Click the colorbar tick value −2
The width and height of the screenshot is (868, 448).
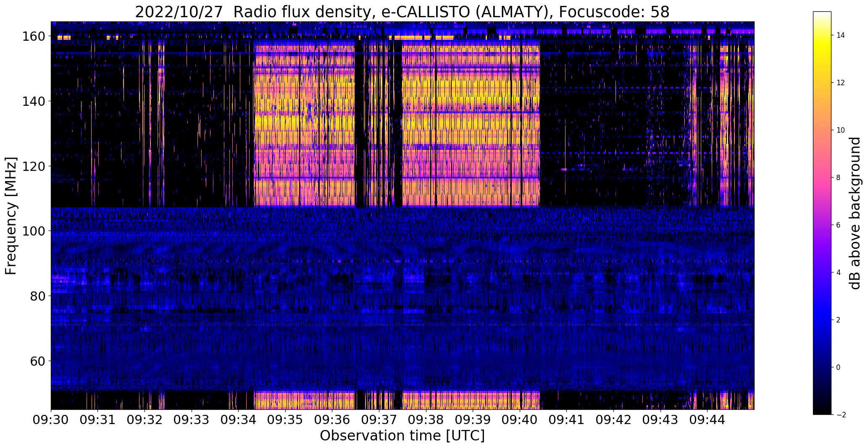pyautogui.click(x=840, y=415)
